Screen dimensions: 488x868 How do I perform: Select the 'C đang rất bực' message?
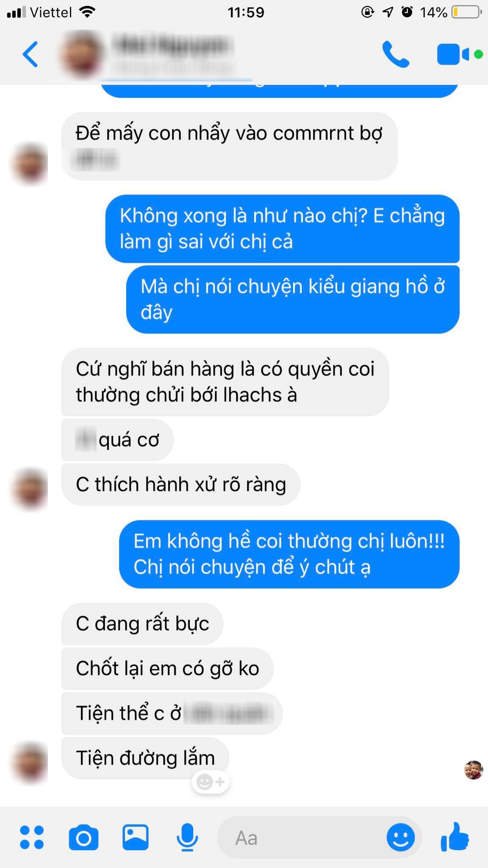(x=142, y=624)
